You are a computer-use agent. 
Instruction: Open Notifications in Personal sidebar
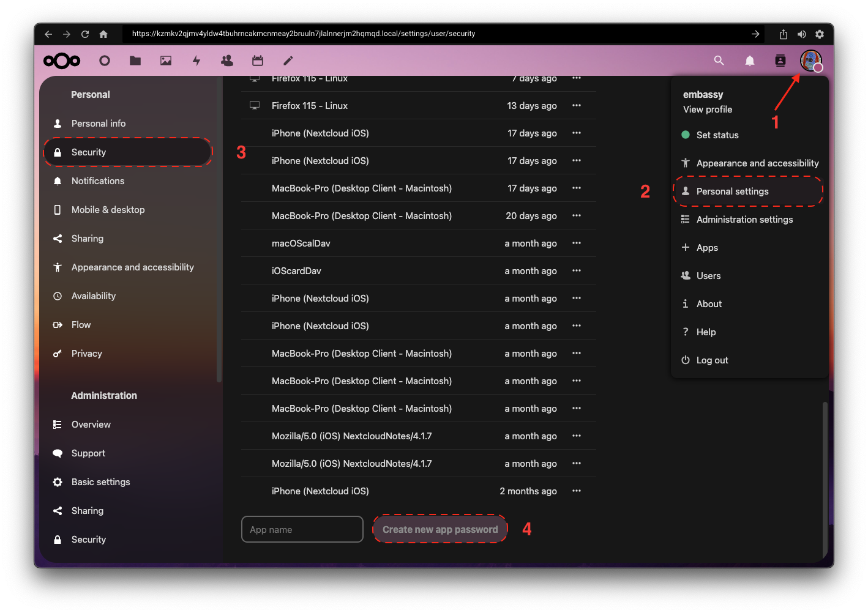click(x=98, y=181)
